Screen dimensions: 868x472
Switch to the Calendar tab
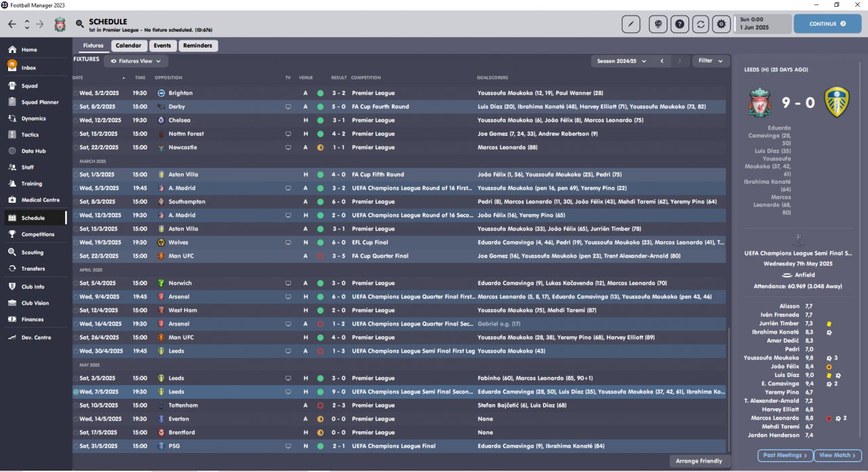point(129,45)
